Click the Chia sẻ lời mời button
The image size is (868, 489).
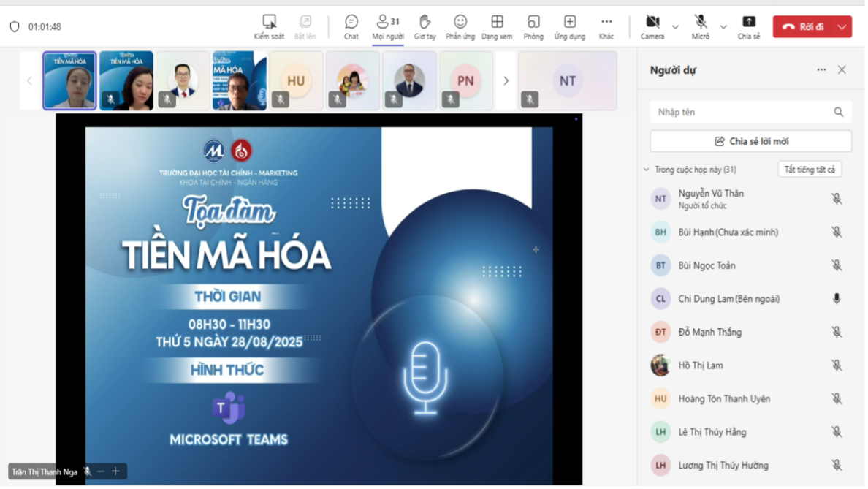(750, 141)
